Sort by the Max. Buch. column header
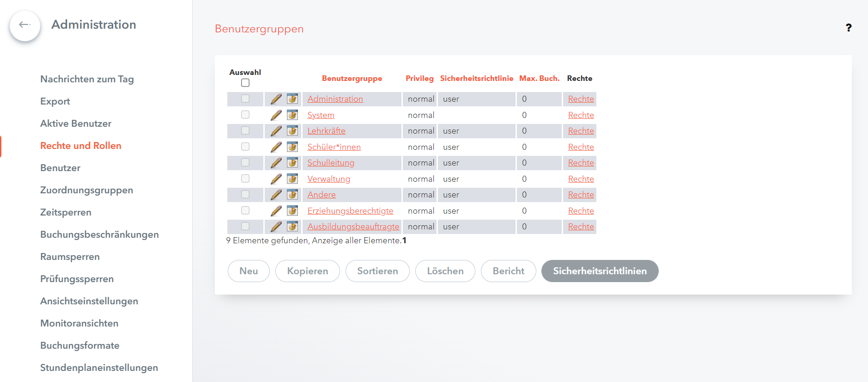This screenshot has height=382, width=868. pos(539,79)
